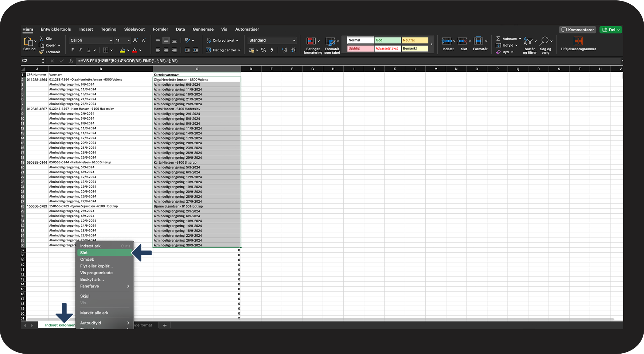The height and width of the screenshot is (354, 644).
Task: Switch to the Formler ribbon tab
Action: 160,29
